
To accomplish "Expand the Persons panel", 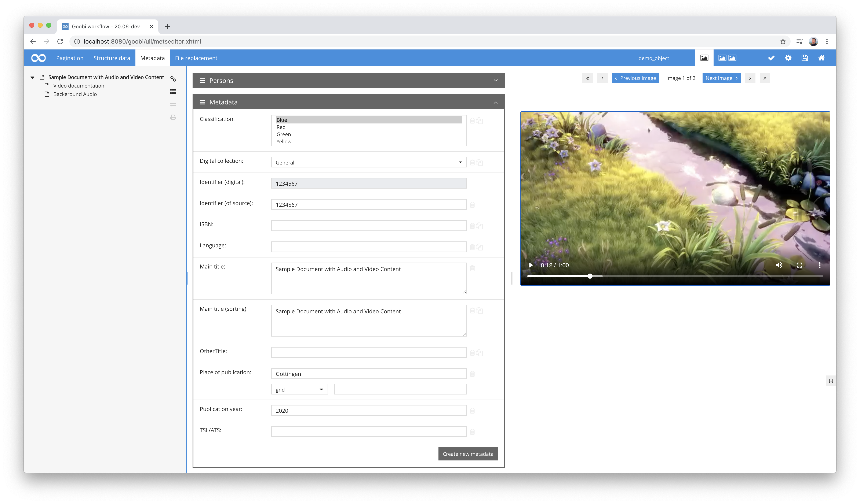I will 349,81.
